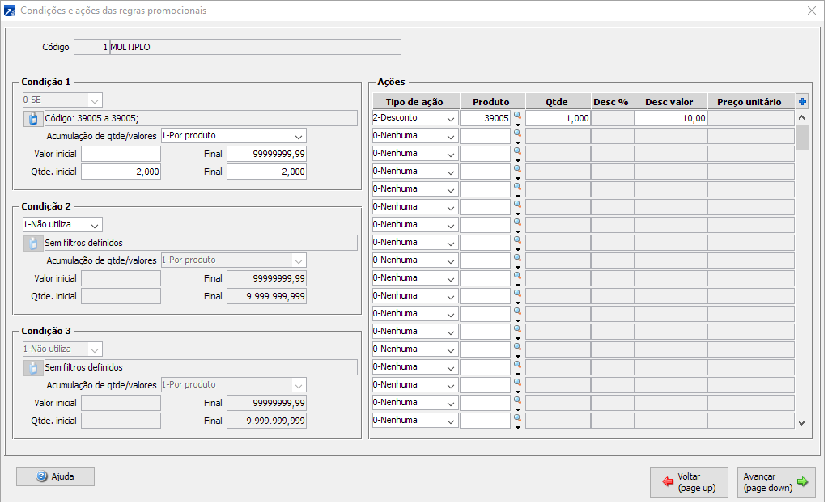Click the blue plus icon in Ações header
828x504 pixels.
[802, 101]
